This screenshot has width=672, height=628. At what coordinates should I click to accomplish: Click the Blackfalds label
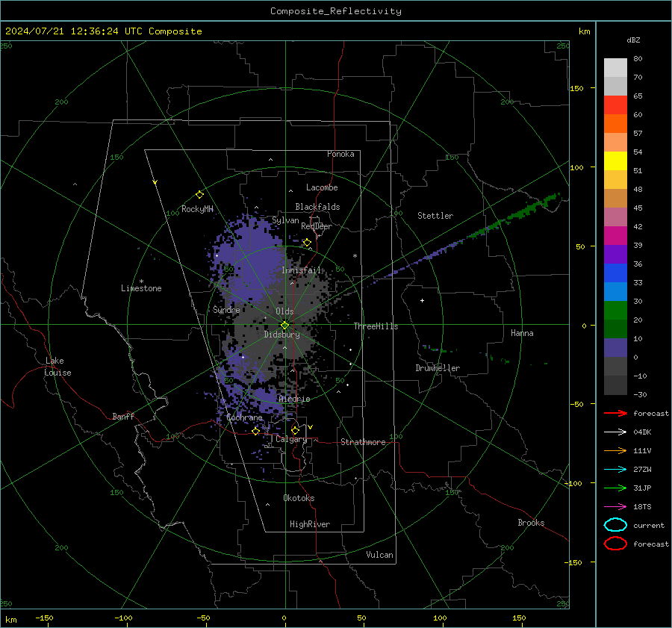[317, 207]
